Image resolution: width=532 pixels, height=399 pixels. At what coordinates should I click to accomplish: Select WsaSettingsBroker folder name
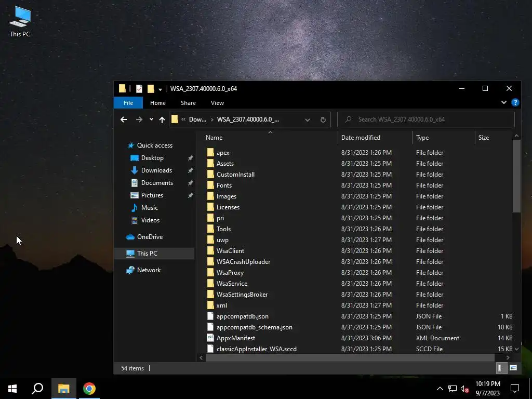coord(242,295)
